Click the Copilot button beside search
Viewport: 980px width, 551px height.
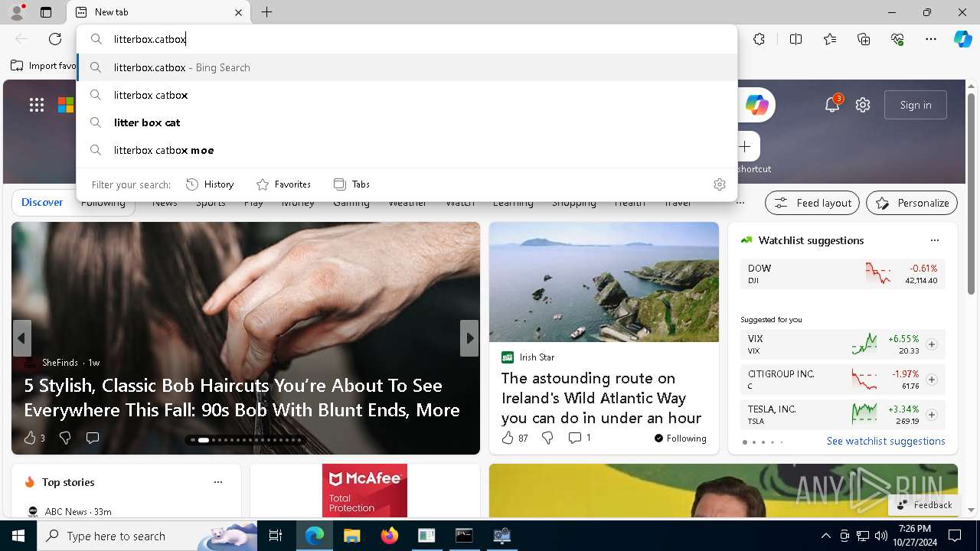click(757, 105)
